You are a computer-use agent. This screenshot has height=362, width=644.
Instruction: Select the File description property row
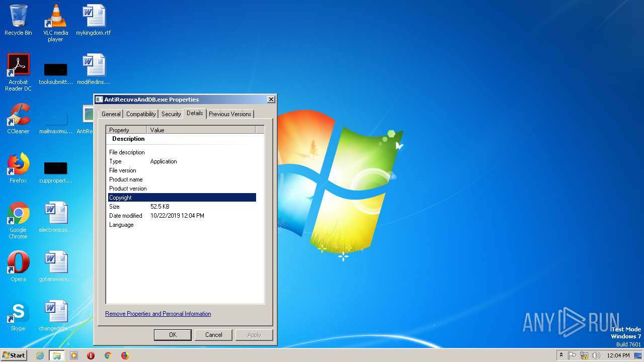coord(182,152)
